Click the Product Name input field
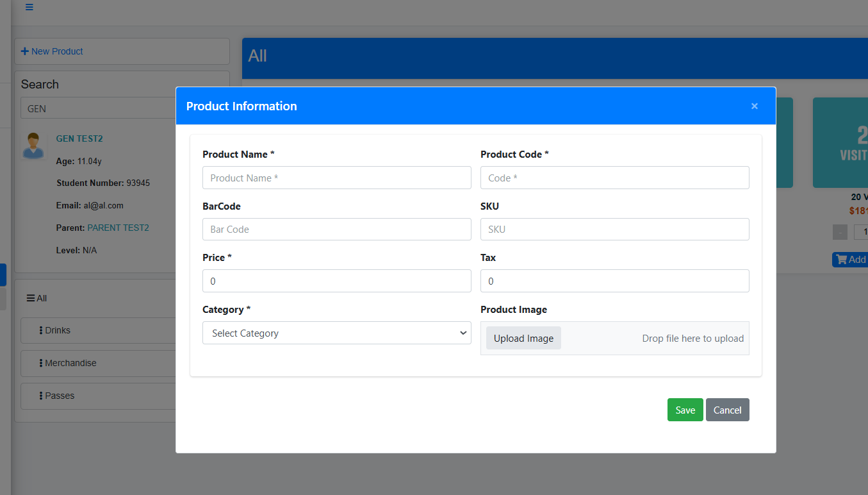Screen dimensions: 868x495 point(337,178)
